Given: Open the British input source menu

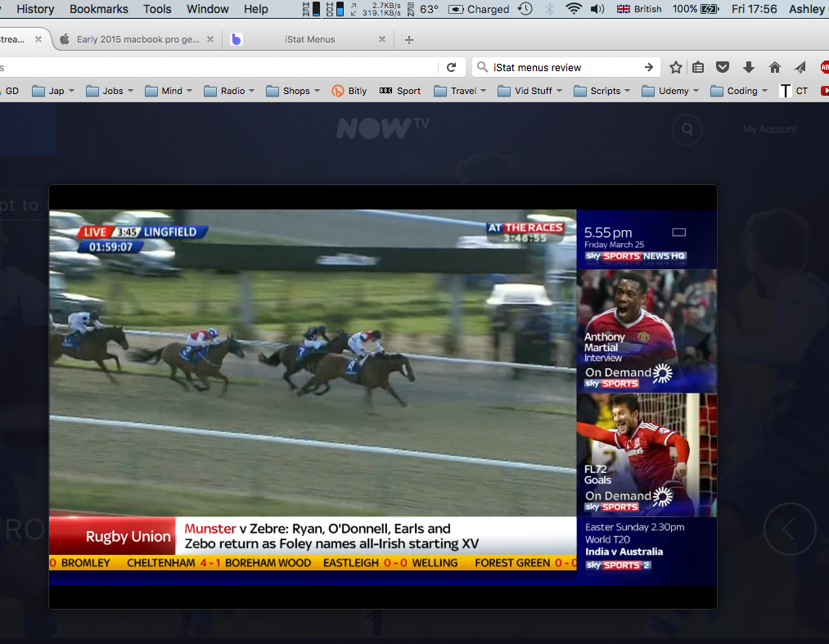Looking at the screenshot, I should [638, 9].
